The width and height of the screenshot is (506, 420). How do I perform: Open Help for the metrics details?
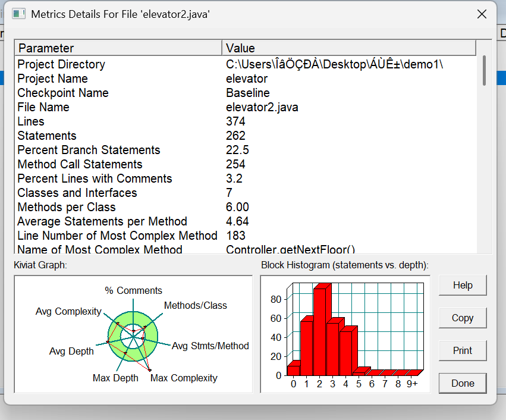463,285
